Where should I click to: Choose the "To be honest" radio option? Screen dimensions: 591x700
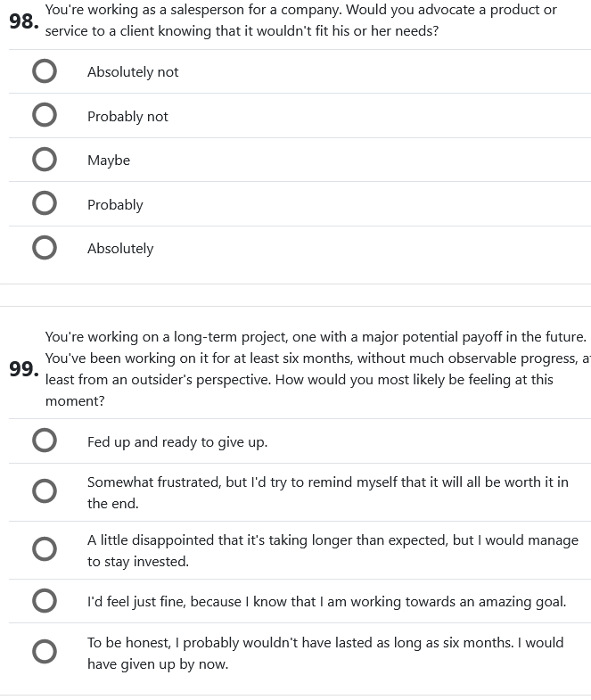tap(45, 653)
